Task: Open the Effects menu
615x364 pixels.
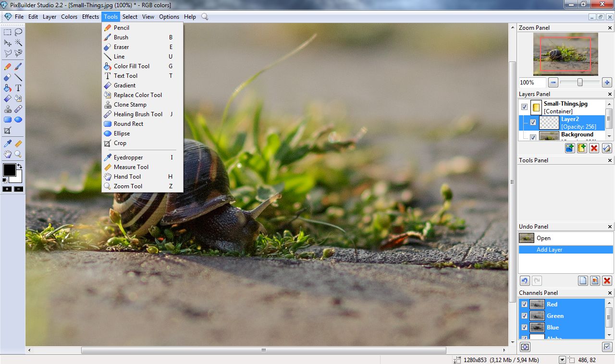Action: click(x=90, y=16)
